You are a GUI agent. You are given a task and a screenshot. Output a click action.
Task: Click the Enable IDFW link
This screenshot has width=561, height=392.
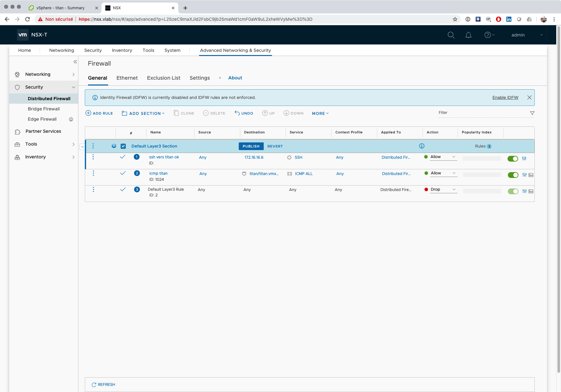(x=505, y=98)
